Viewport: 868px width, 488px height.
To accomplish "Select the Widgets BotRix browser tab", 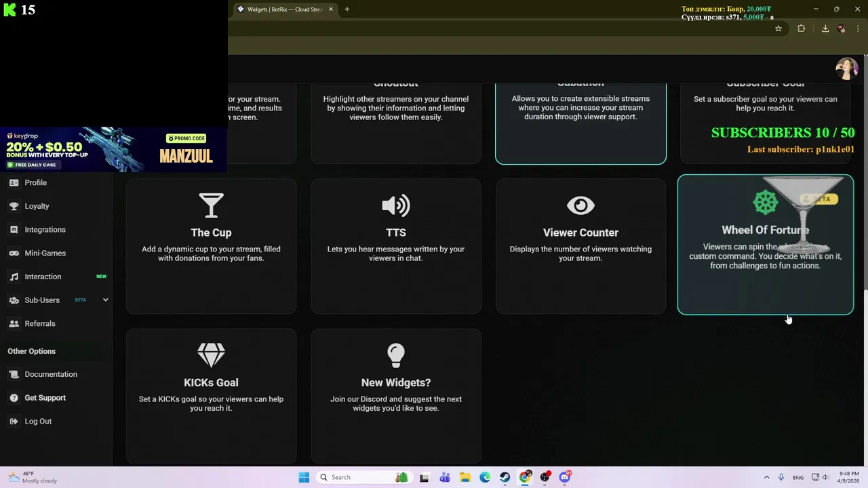I will coord(284,9).
